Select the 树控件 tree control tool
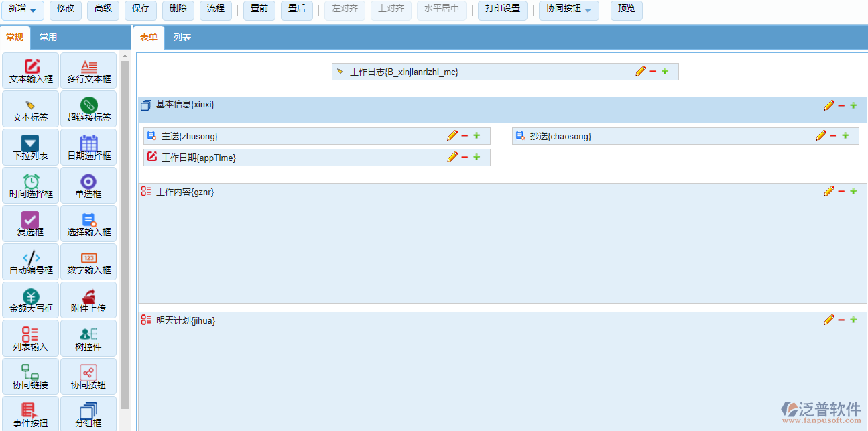Screen dimensions: 868x431 tap(88, 338)
